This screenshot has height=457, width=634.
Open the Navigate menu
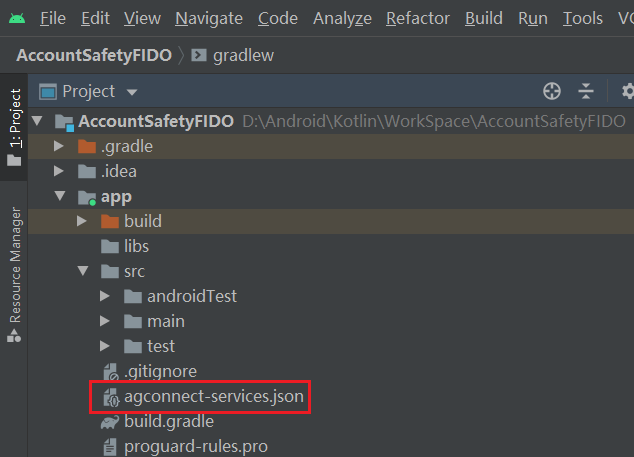pos(208,18)
